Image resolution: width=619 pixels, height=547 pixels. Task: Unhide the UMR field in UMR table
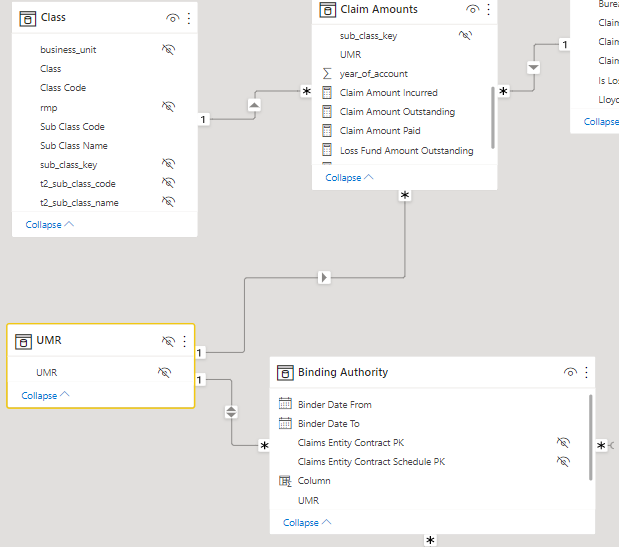165,372
